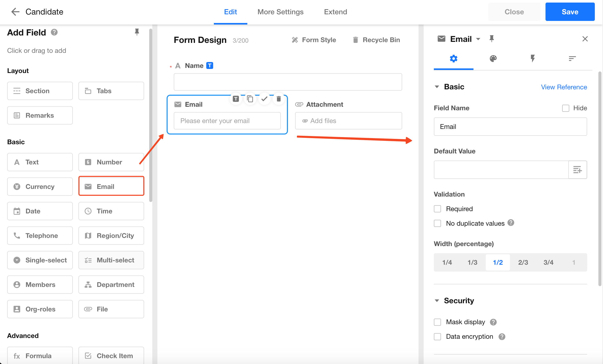Open help for No duplicate values

pyautogui.click(x=511, y=223)
